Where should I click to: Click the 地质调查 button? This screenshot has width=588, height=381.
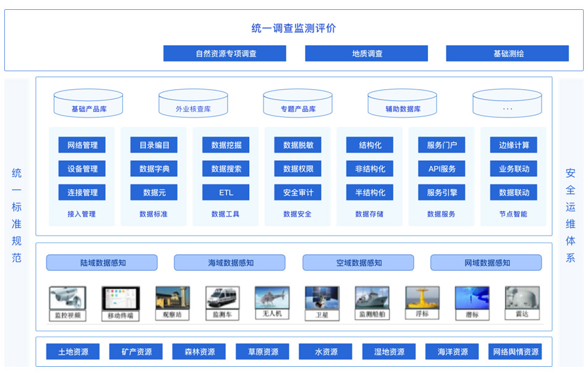(x=366, y=54)
